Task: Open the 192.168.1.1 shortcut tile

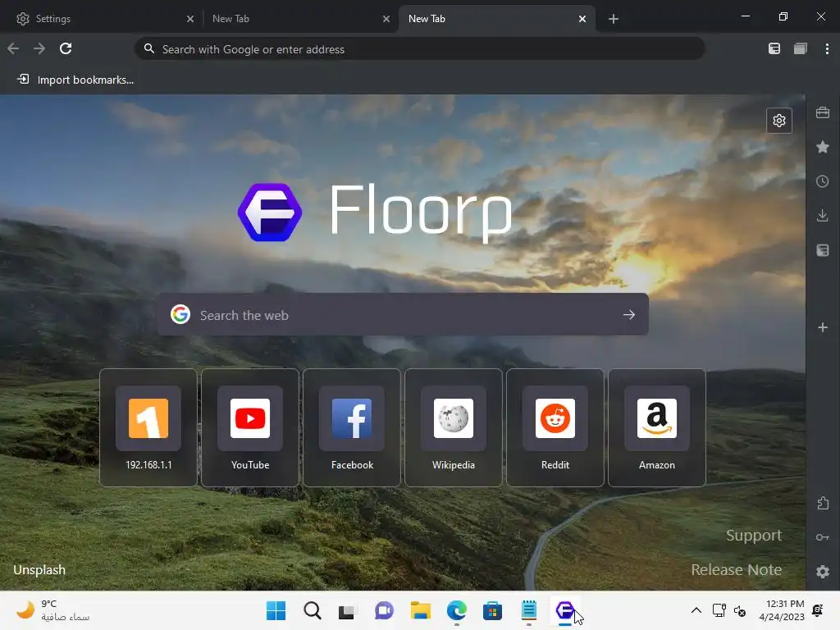Action: (148, 427)
